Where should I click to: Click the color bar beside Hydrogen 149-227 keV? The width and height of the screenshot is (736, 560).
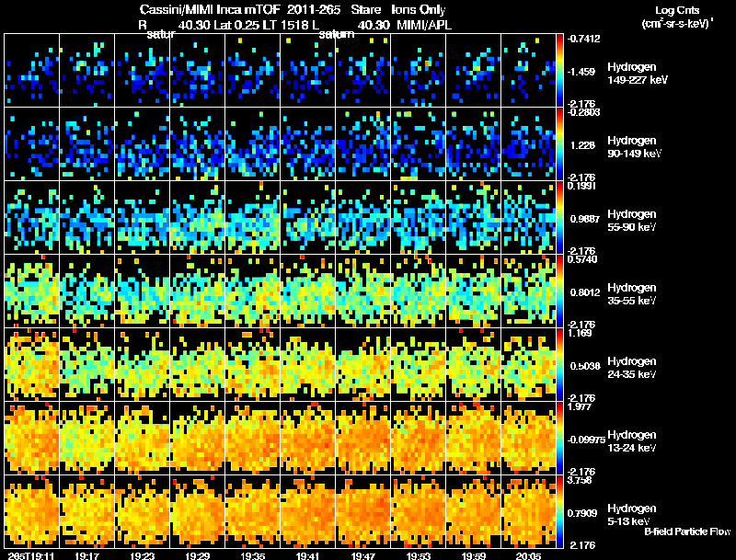point(559,70)
